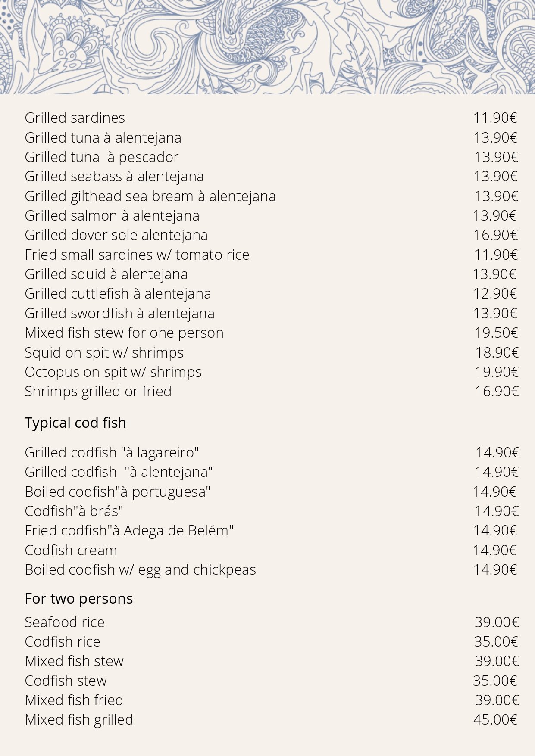
Task: Select Fried codfish "à Adega de Belém"
Action: tap(129, 531)
